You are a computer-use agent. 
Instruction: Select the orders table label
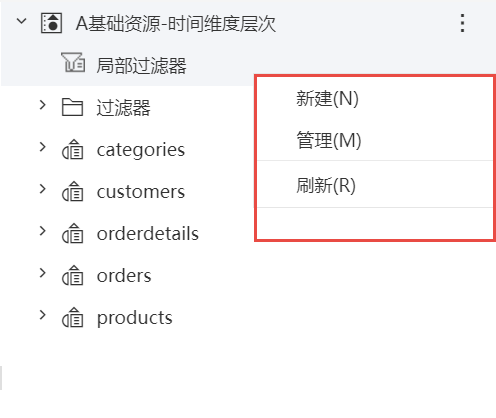(124, 276)
